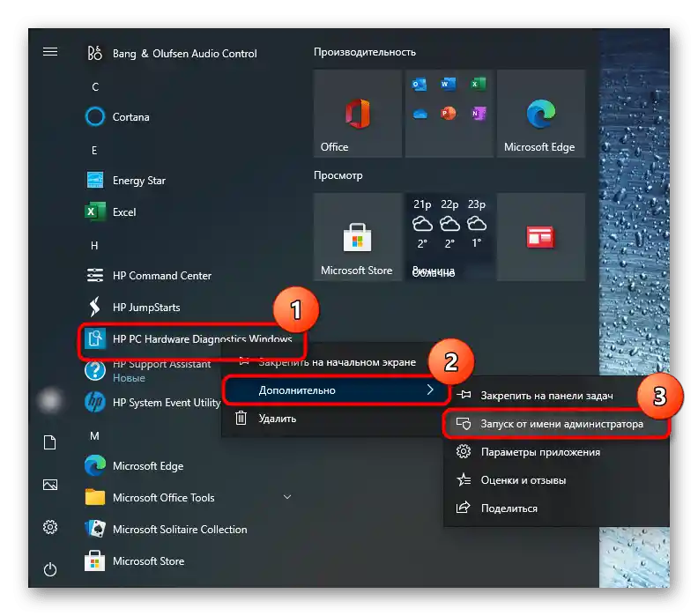
Task: Click the Просмотр group header
Action: (338, 175)
